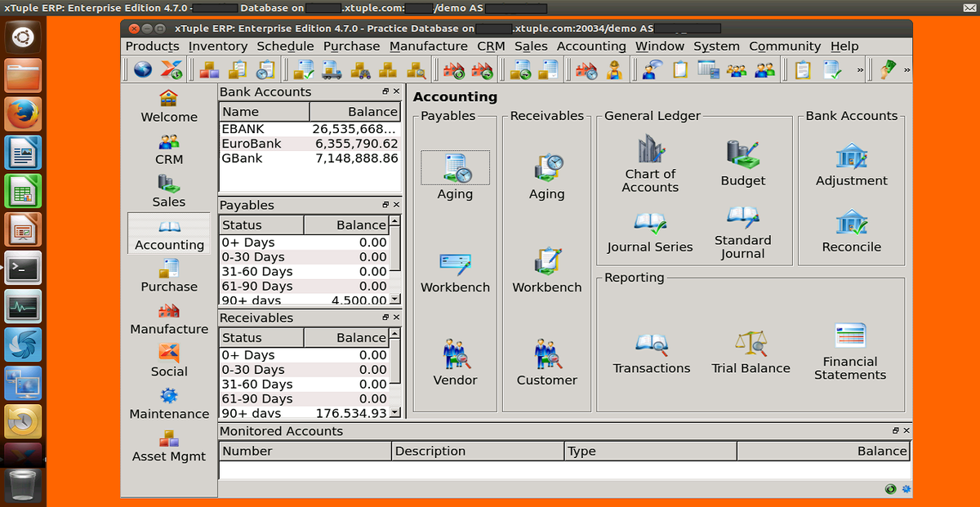Open the Bank Accounts Adjustment icon
The height and width of the screenshot is (507, 980).
pyautogui.click(x=851, y=164)
